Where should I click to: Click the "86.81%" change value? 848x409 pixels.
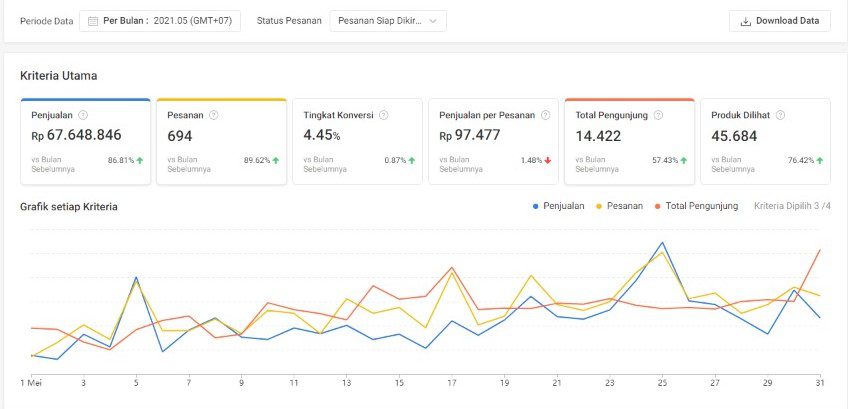pos(121,160)
